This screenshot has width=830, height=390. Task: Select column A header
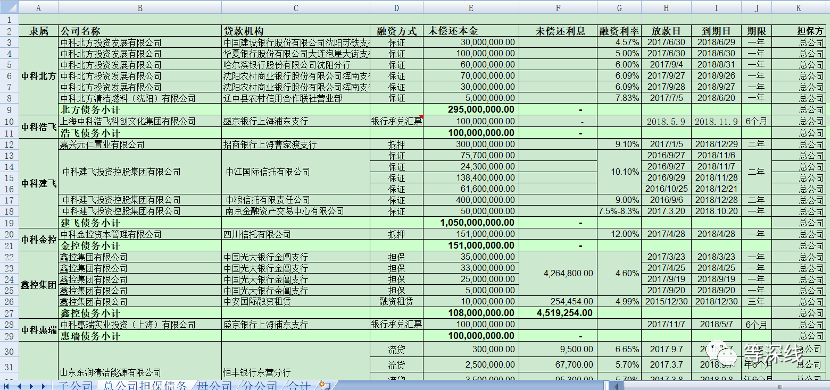coord(38,7)
